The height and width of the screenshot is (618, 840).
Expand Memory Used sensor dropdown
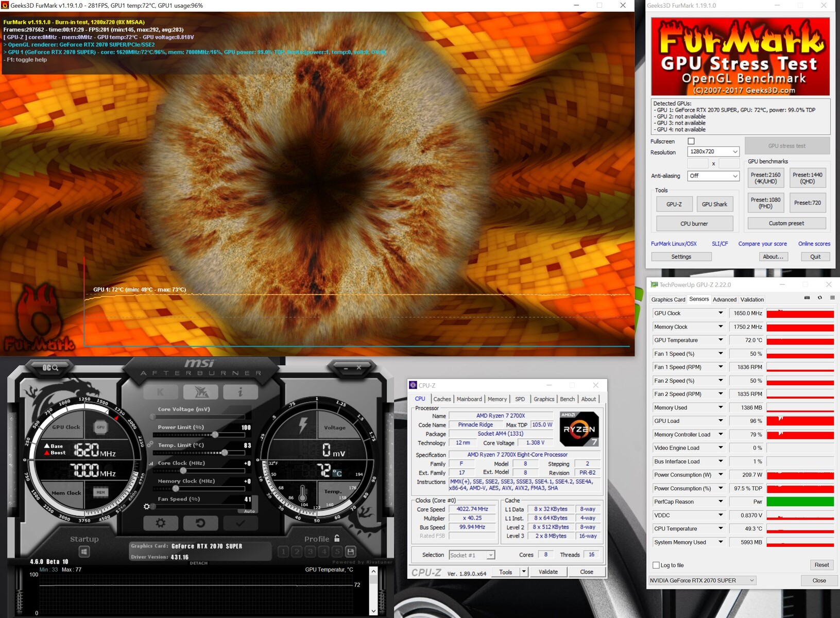[x=721, y=407]
